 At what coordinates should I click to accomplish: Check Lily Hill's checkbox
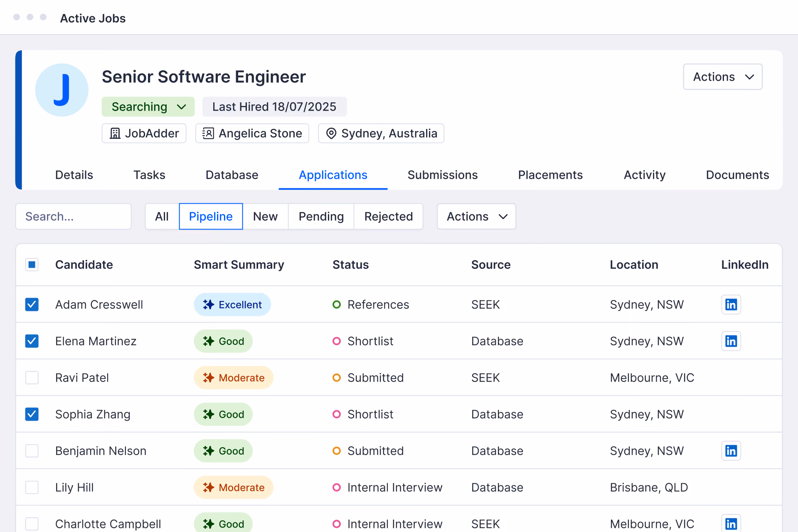tap(32, 488)
